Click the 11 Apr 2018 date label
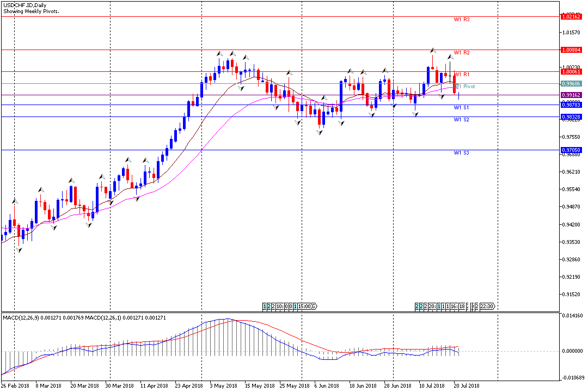 click(154, 386)
